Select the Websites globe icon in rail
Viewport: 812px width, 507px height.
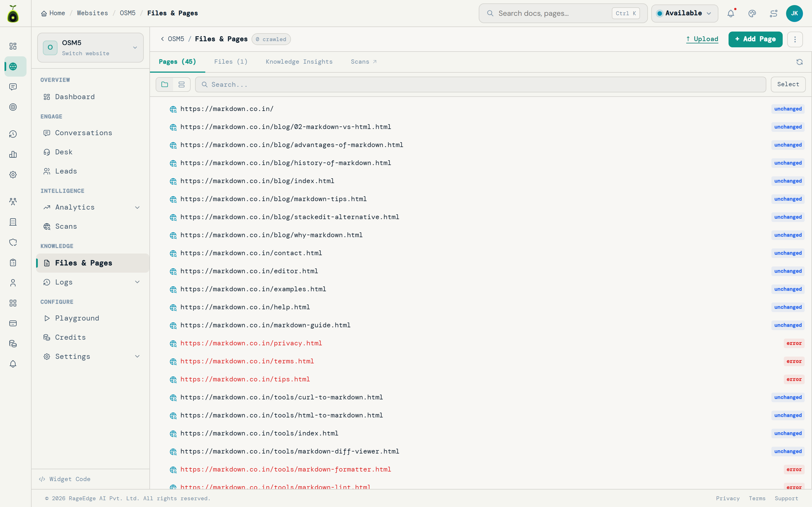click(x=13, y=66)
